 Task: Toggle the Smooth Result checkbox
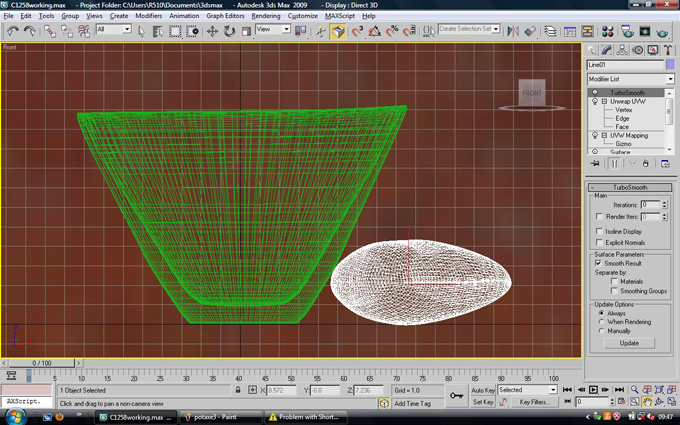(600, 263)
